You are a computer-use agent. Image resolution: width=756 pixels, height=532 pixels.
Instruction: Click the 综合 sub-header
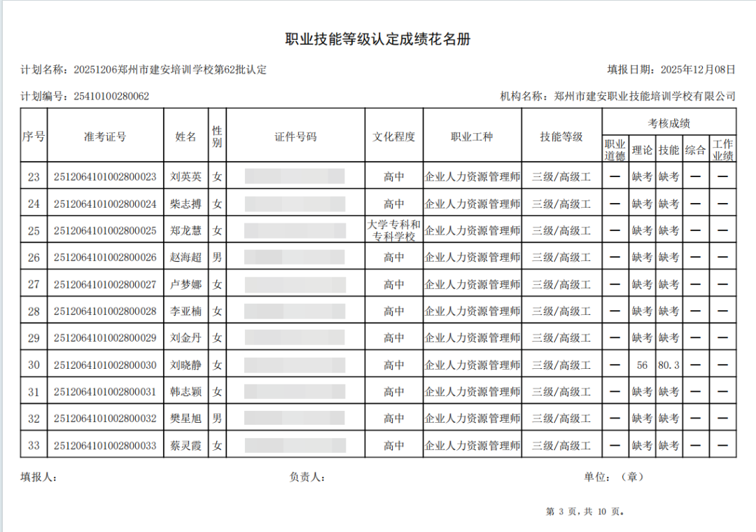[695, 150]
